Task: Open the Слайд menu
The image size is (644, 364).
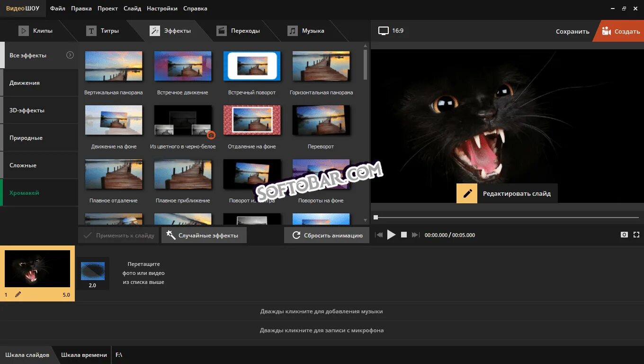Action: (x=132, y=9)
